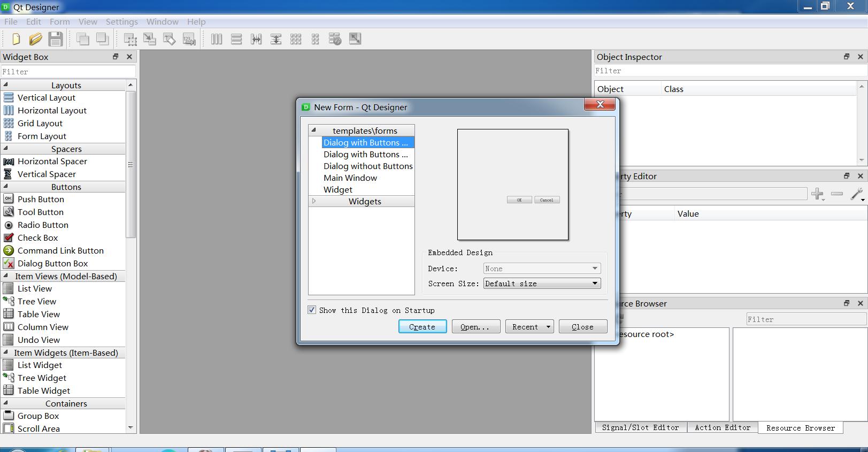Click the Close button in dialog
Viewport: 868px width, 452px height.
point(583,327)
